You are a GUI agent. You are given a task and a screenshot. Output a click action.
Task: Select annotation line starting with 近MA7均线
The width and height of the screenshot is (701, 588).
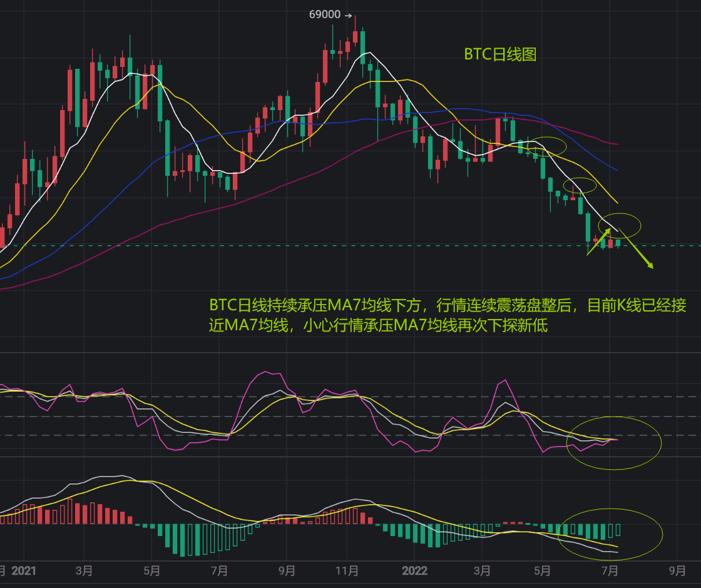[x=378, y=325]
